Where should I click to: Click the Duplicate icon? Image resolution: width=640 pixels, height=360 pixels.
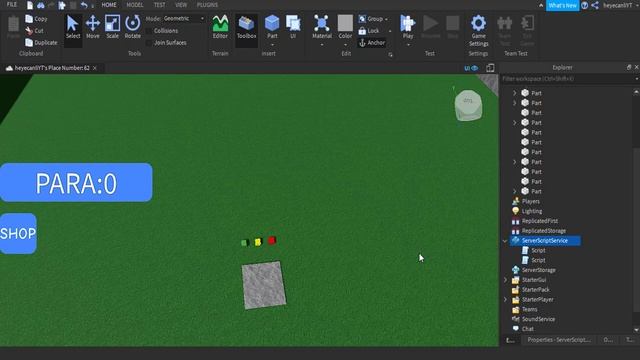[x=29, y=42]
